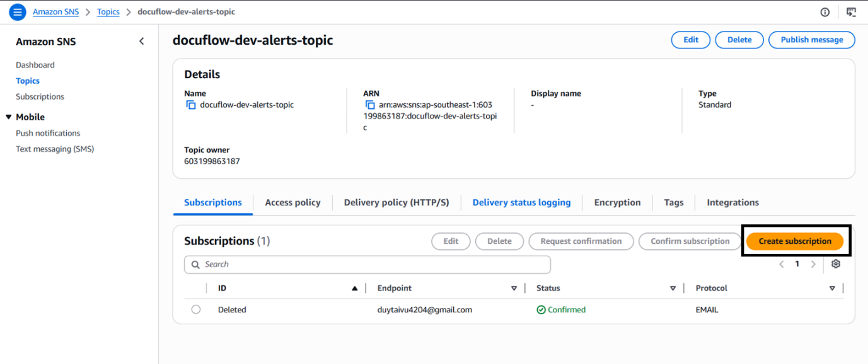Open the Access policy tab
This screenshot has width=868, height=364.
click(292, 203)
